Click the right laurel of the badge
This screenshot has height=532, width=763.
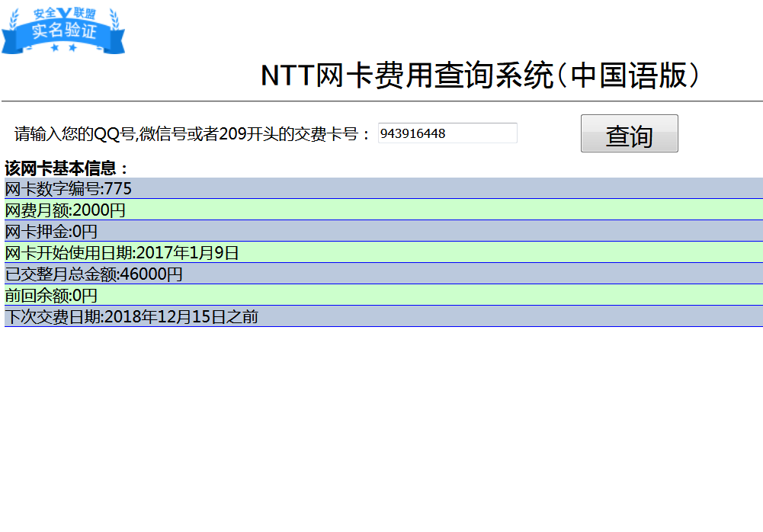[113, 19]
